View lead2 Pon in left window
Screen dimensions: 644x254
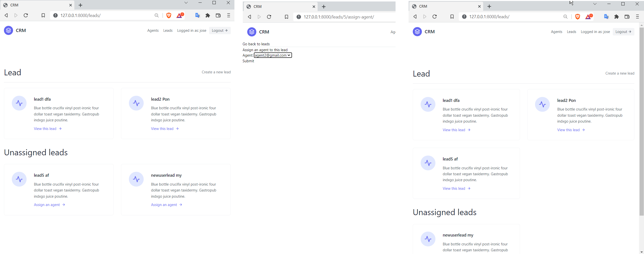[165, 129]
